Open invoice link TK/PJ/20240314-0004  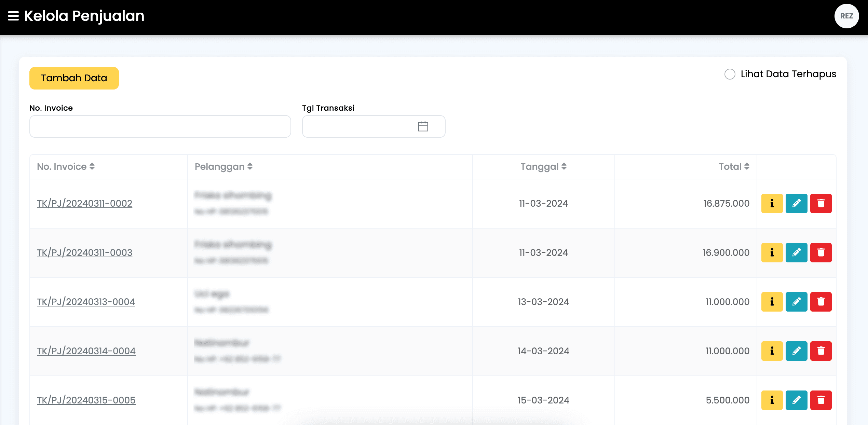pos(86,351)
